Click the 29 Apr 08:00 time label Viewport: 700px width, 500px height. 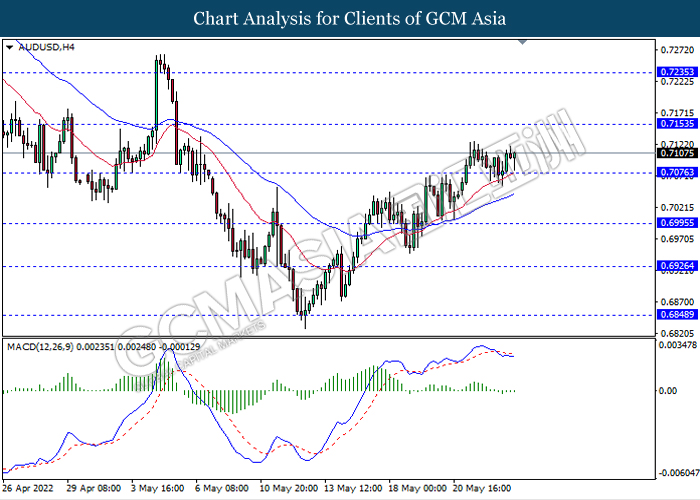tap(94, 488)
